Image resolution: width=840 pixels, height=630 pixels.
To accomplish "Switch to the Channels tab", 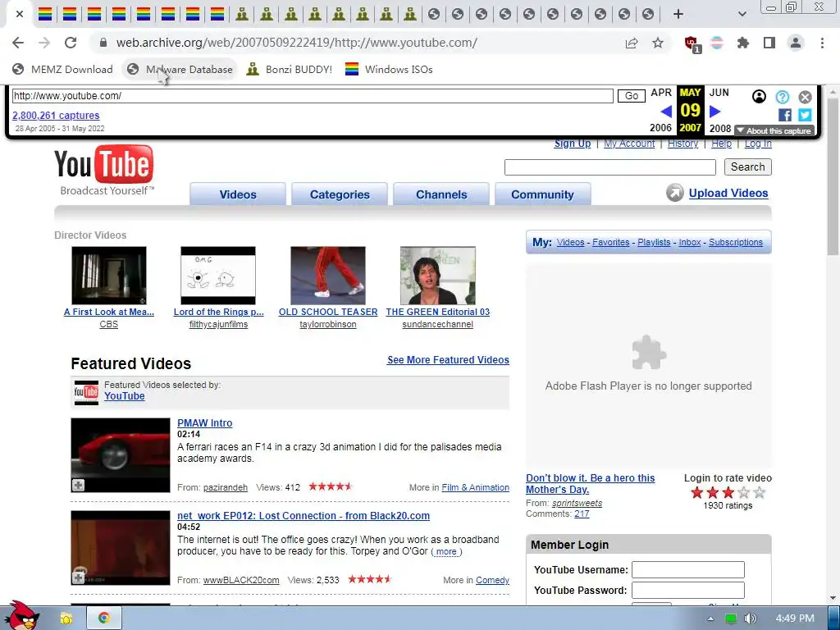I will (441, 194).
